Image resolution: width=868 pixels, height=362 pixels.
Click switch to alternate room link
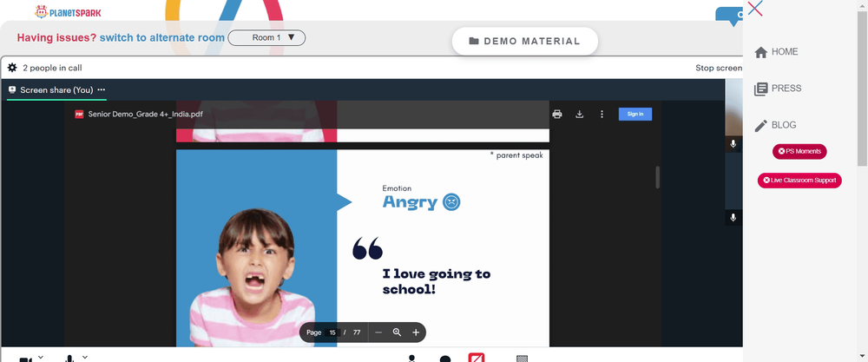[162, 37]
